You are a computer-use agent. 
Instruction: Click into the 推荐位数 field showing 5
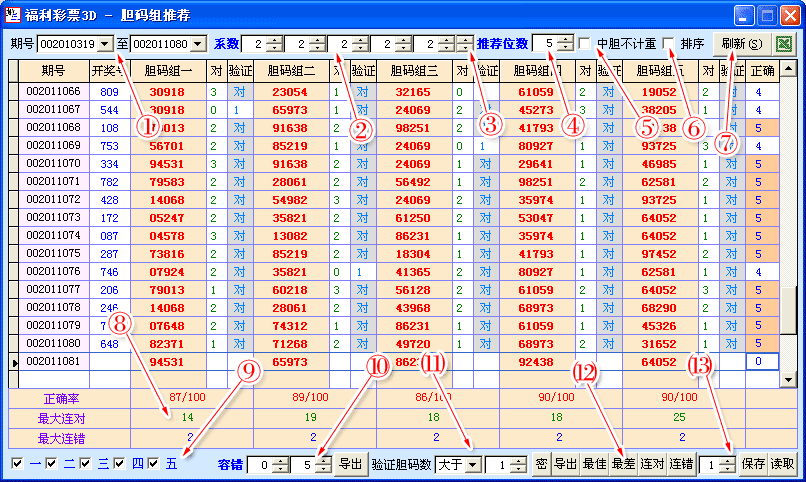coord(545,44)
